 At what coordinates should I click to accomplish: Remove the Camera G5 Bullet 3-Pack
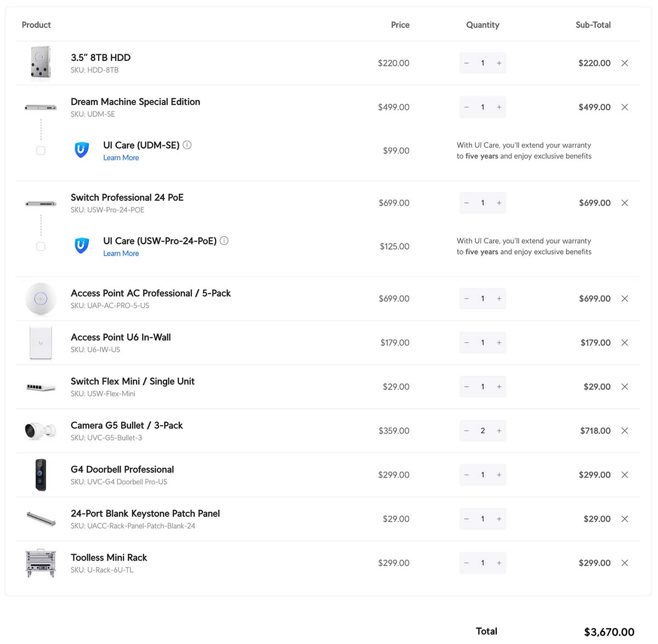[625, 431]
